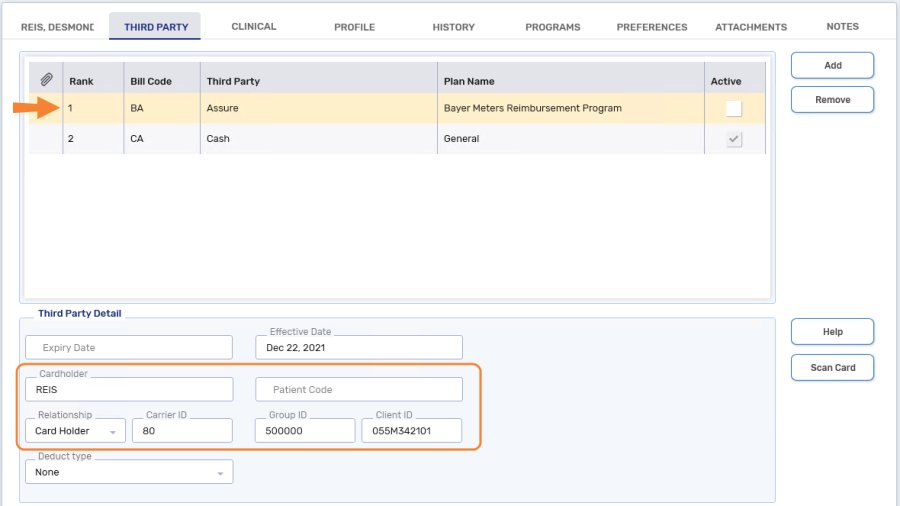Toggle Active checkbox for Cash row
This screenshot has width=900, height=506.
tap(734, 139)
